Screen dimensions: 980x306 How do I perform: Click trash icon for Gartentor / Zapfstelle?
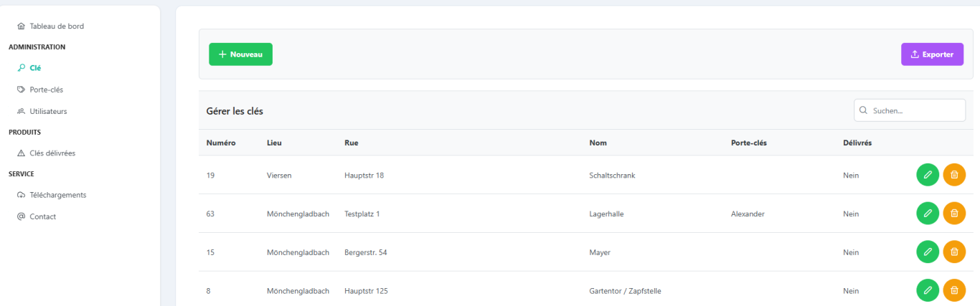(953, 290)
